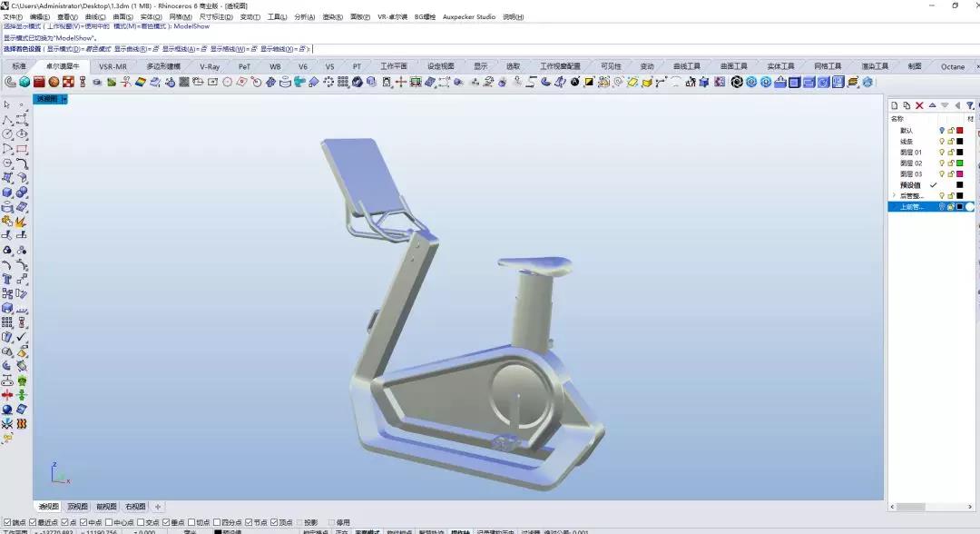Click the checkmark icon in left sidebar

click(x=21, y=336)
